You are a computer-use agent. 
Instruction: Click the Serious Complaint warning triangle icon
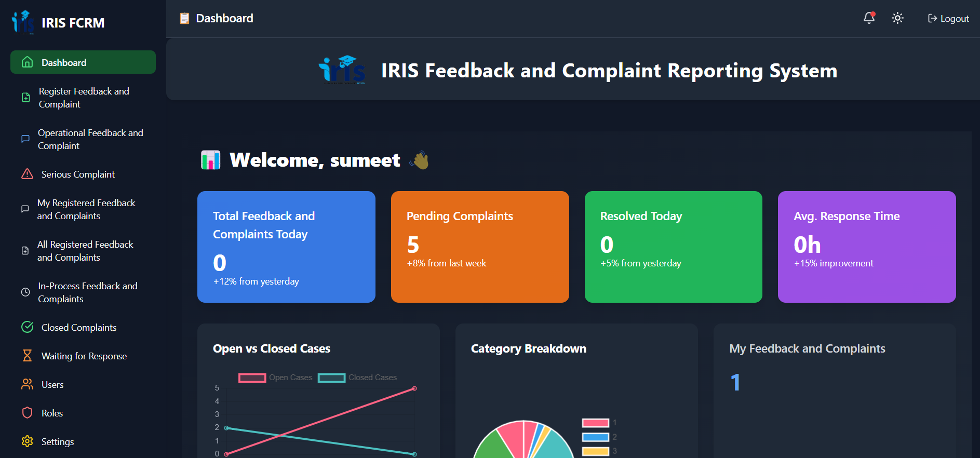(27, 174)
